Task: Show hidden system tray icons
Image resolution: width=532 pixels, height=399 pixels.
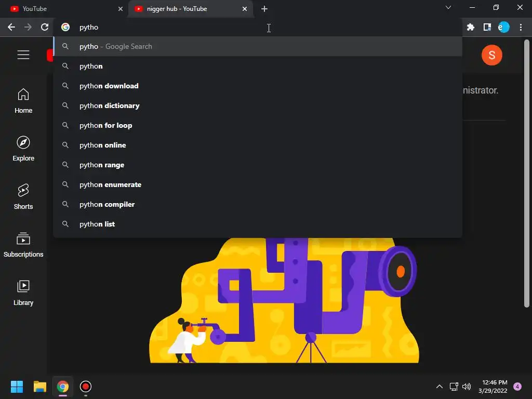Action: pyautogui.click(x=440, y=387)
